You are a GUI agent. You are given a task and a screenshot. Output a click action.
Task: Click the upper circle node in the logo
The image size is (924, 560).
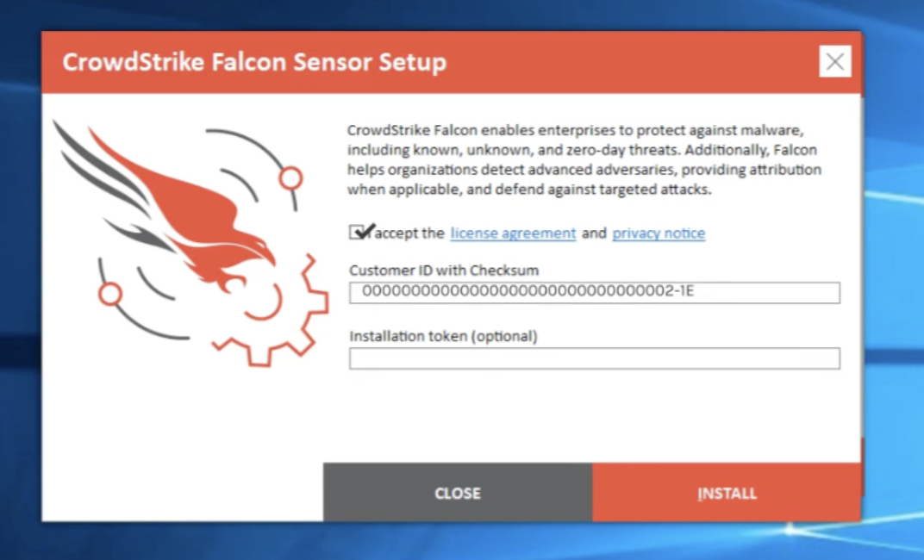(x=291, y=178)
